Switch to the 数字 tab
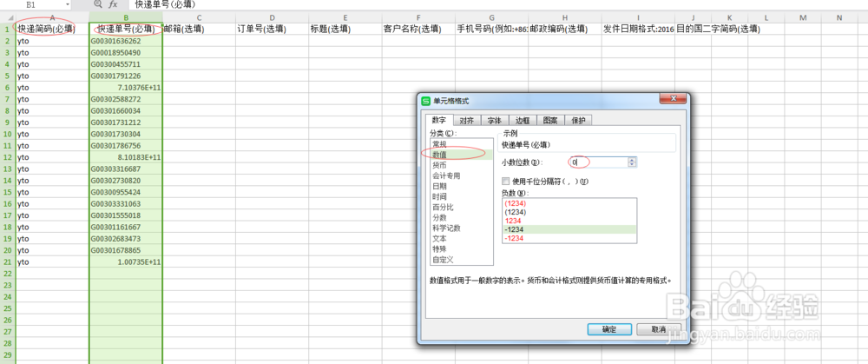The height and width of the screenshot is (364, 868). (439, 120)
